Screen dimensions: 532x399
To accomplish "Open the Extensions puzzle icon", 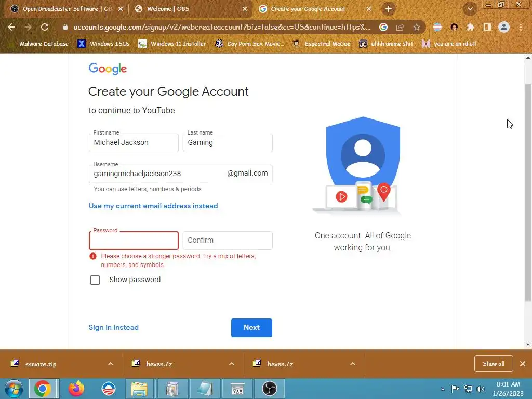I will point(471,27).
